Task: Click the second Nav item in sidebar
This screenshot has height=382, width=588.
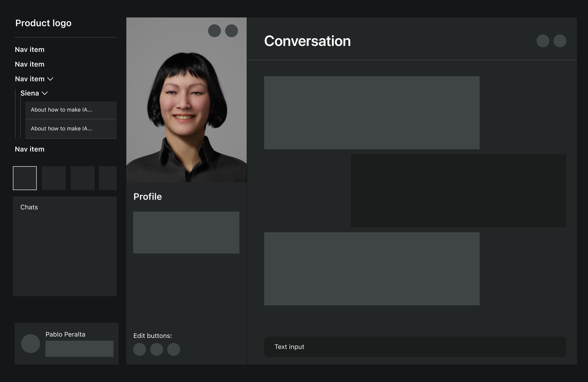Action: coord(30,64)
